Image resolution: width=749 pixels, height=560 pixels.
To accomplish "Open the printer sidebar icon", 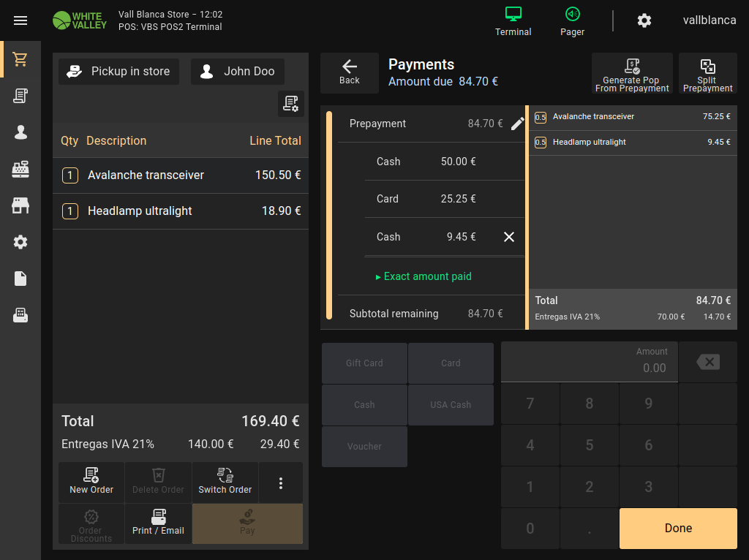I will (x=20, y=315).
